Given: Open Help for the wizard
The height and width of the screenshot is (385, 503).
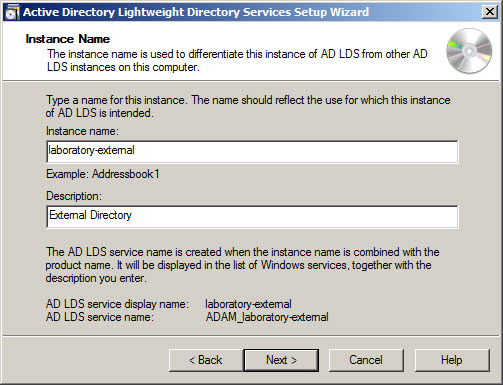Looking at the screenshot, I should tap(452, 360).
